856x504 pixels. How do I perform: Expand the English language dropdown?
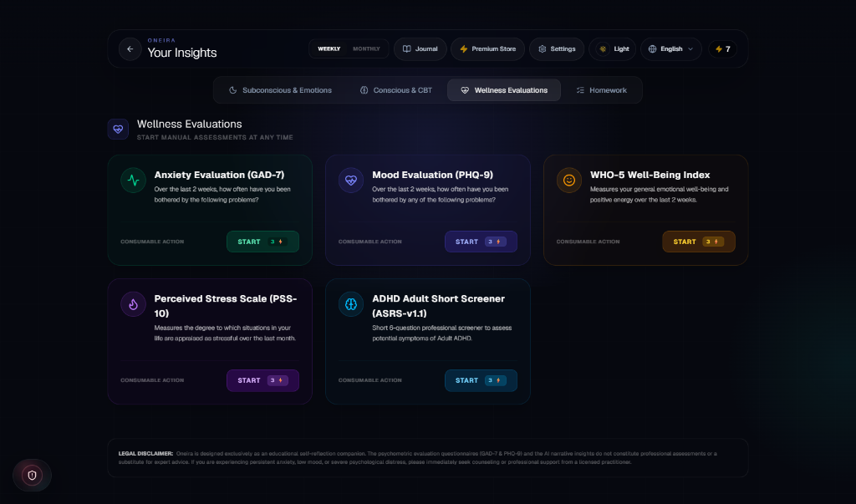point(671,49)
